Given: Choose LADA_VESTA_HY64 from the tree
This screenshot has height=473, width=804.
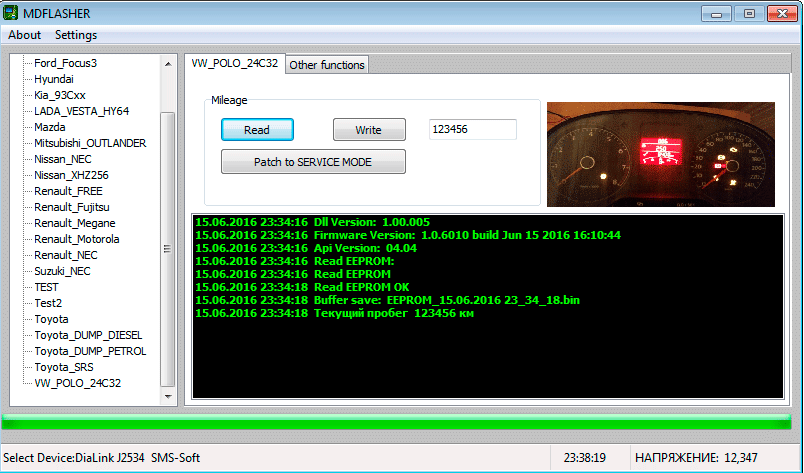Looking at the screenshot, I should point(81,111).
